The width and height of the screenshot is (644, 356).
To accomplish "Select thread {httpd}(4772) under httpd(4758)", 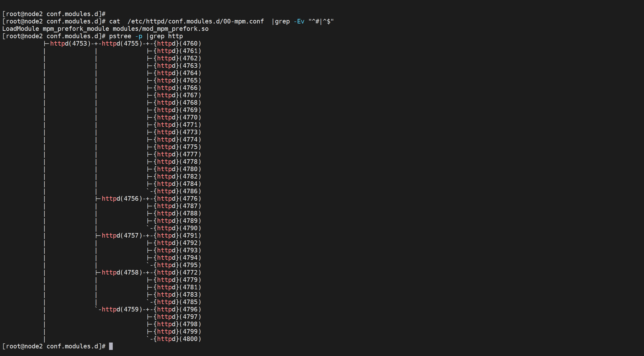I will tap(177, 273).
